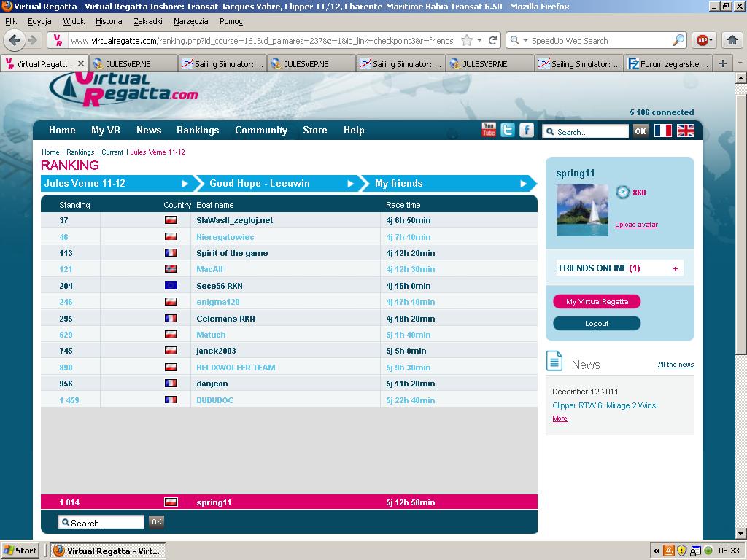Expand friends online with plus sign
The height and width of the screenshot is (560, 747).
(x=675, y=268)
